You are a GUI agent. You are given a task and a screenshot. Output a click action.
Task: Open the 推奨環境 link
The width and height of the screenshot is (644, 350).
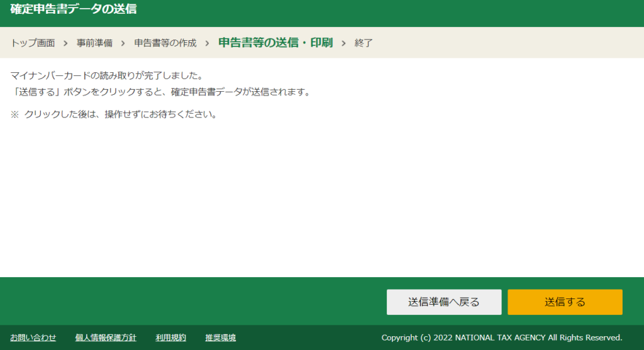point(221,337)
